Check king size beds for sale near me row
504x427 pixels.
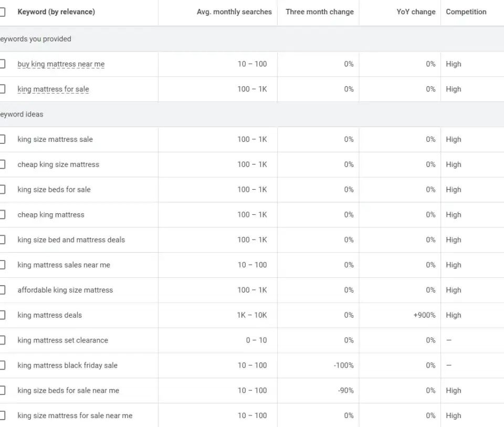2,390
